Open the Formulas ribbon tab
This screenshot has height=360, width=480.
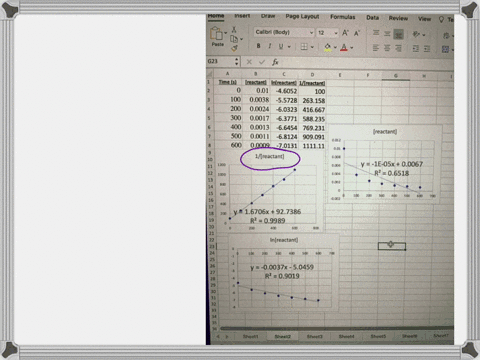(343, 17)
